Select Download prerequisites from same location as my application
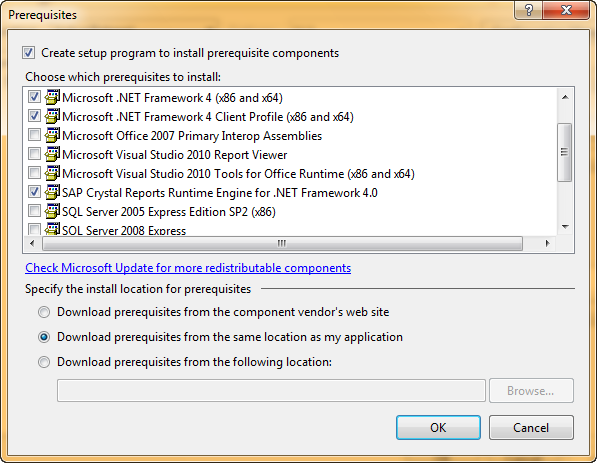The image size is (597, 463). pos(44,337)
